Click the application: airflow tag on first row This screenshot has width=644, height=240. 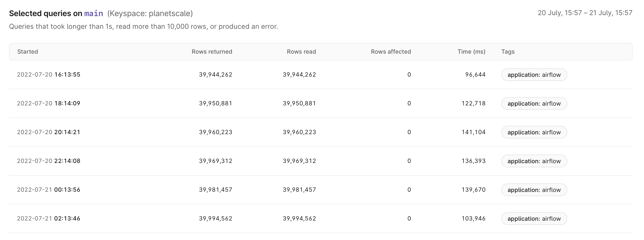[x=534, y=74]
